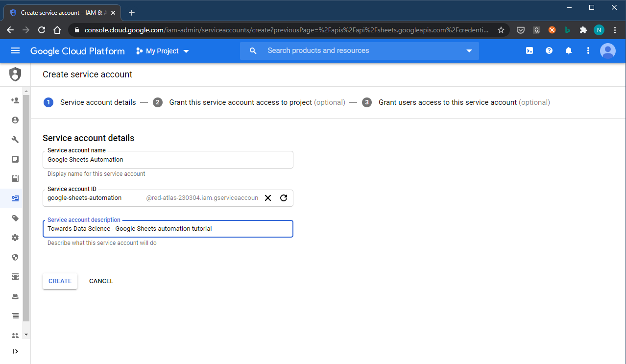The height and width of the screenshot is (364, 626).
Task: Click the CANCEL button
Action: 101,281
